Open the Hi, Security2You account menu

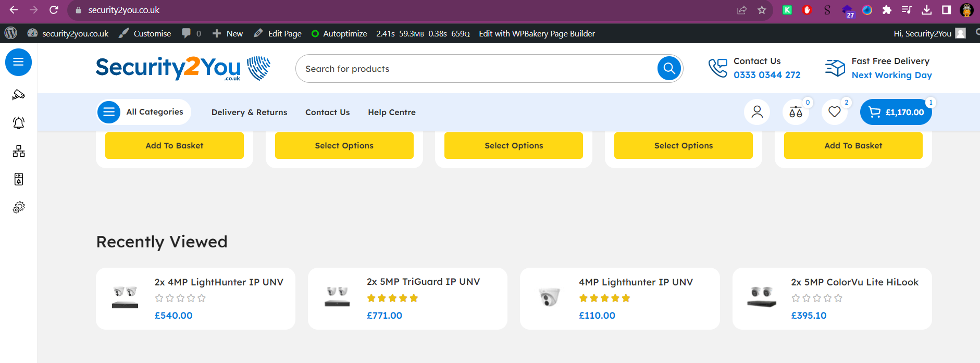click(x=929, y=33)
